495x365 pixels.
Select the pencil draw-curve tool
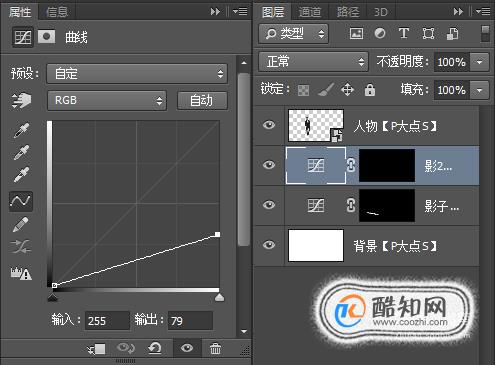(x=20, y=225)
